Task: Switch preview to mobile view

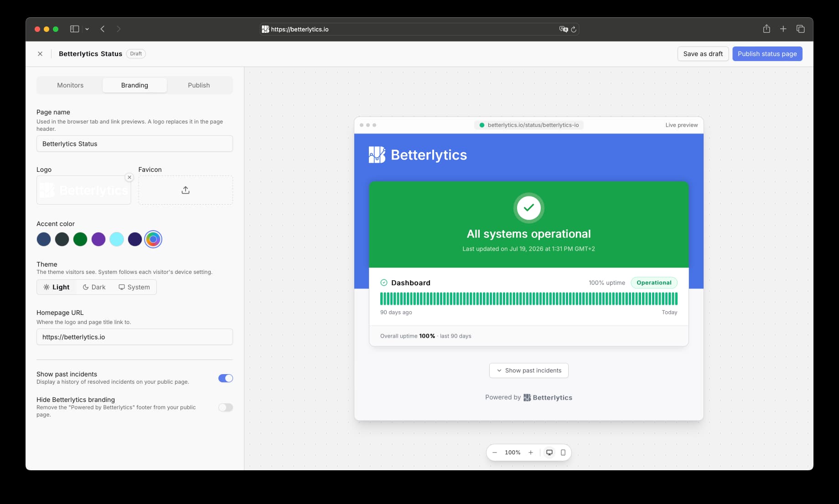Action: (x=563, y=453)
